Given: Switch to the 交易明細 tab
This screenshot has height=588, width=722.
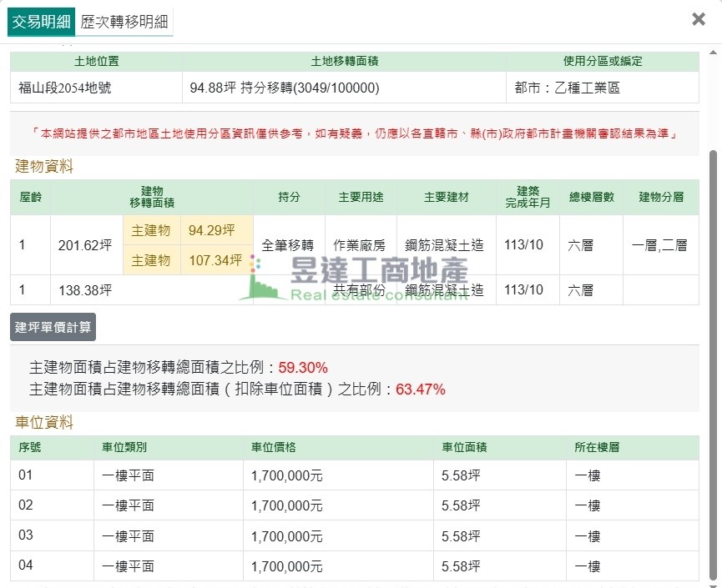Looking at the screenshot, I should (x=41, y=22).
